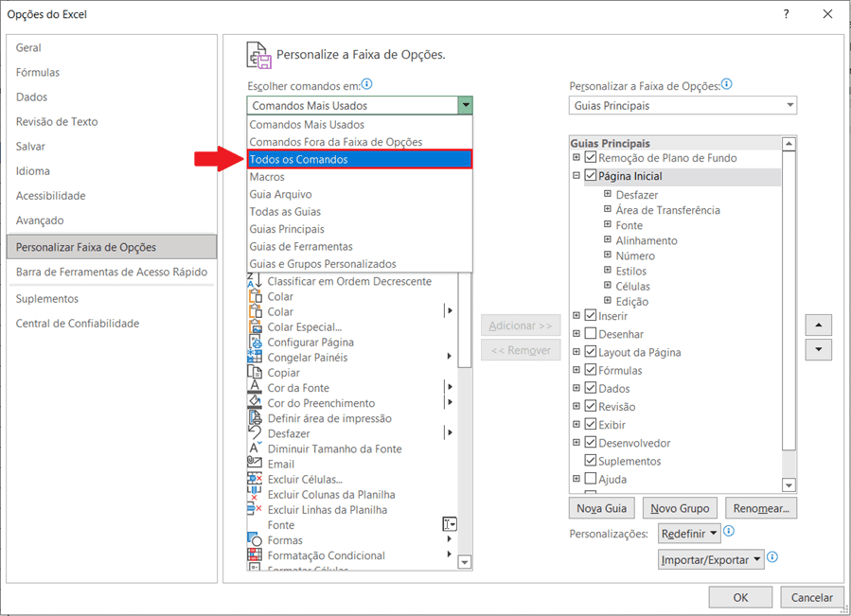The height and width of the screenshot is (616, 851).
Task: Select the Estilos group in the tree
Action: click(x=631, y=271)
